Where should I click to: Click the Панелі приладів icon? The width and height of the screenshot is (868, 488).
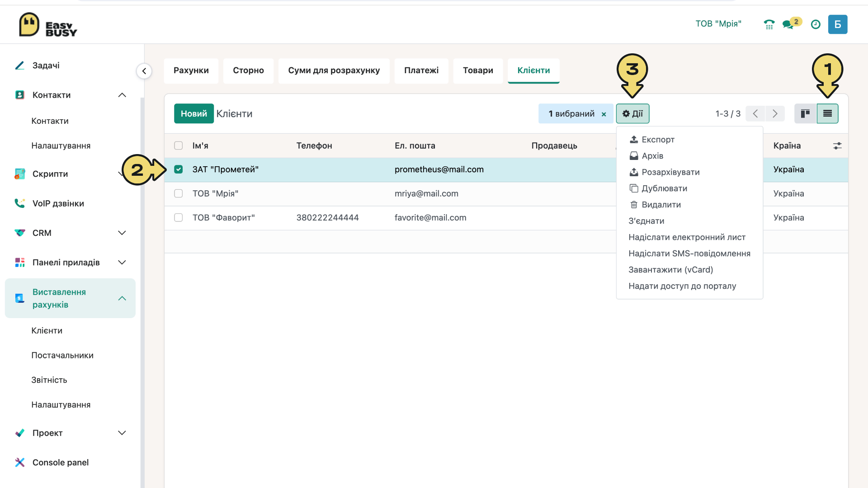(x=20, y=263)
